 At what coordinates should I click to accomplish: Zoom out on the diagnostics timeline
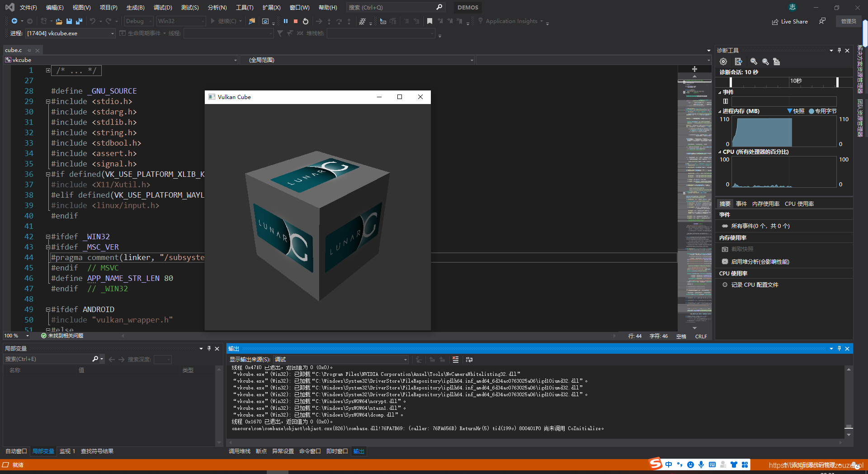pyautogui.click(x=765, y=62)
